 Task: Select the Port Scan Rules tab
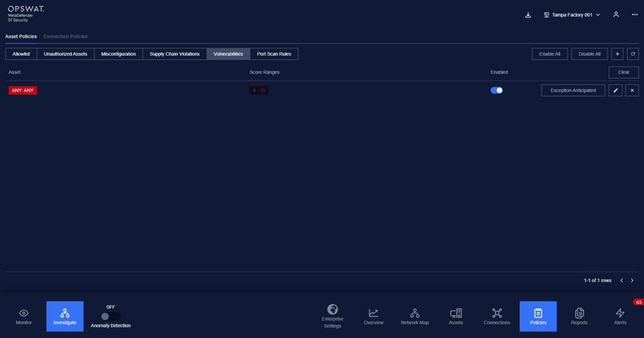(x=274, y=54)
